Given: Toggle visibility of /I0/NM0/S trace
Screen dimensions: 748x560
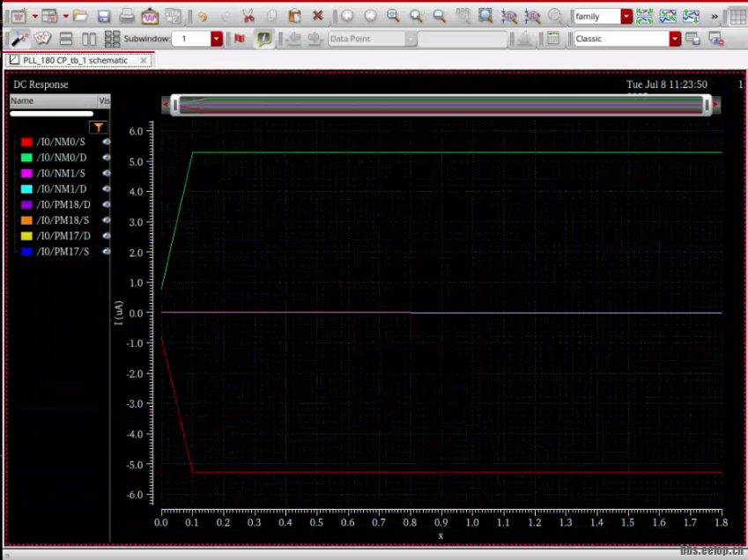Looking at the screenshot, I should [106, 142].
